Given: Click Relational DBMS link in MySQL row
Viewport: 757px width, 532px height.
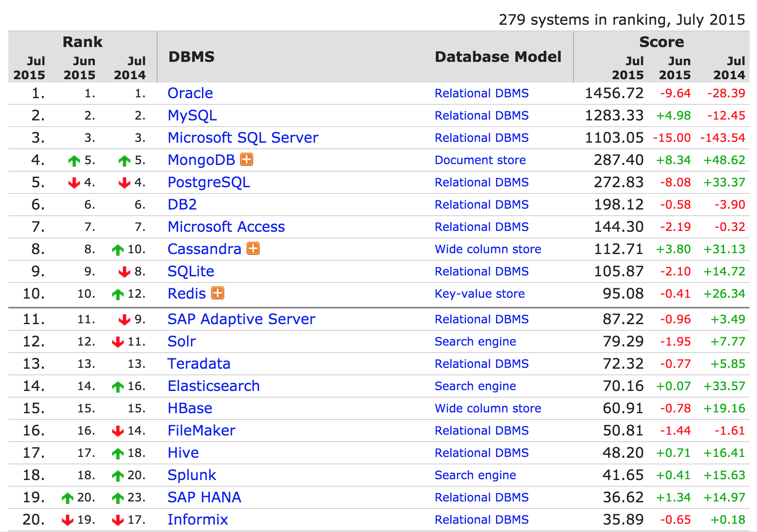Looking at the screenshot, I should [482, 115].
